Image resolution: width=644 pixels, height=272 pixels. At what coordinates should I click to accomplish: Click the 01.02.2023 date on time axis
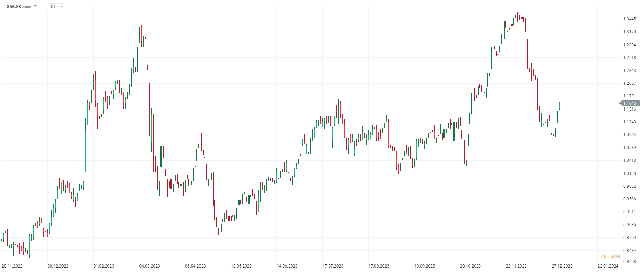point(104,266)
